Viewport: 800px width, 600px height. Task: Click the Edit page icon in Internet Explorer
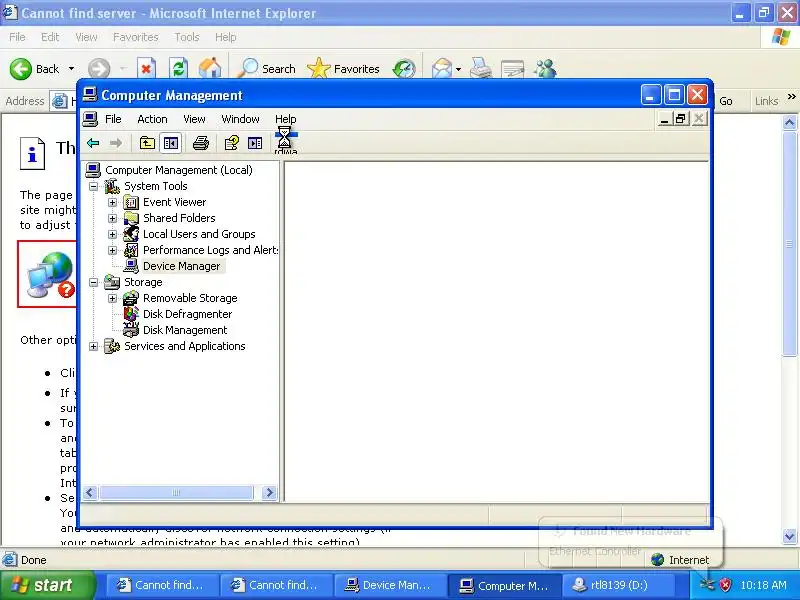pos(512,69)
